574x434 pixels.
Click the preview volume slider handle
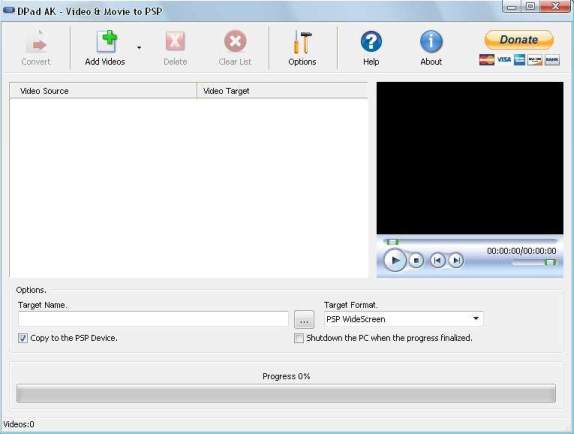tap(550, 262)
